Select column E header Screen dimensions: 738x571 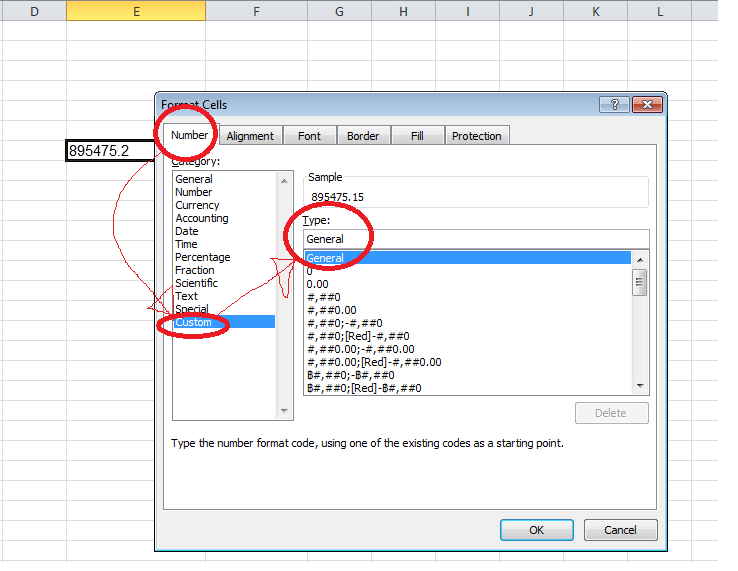click(136, 11)
